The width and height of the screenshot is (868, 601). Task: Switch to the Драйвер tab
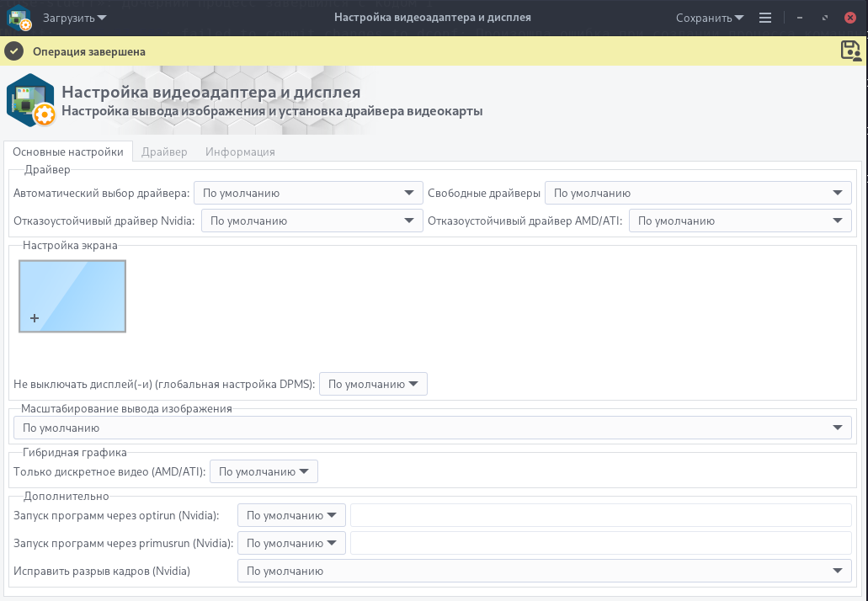(x=164, y=152)
